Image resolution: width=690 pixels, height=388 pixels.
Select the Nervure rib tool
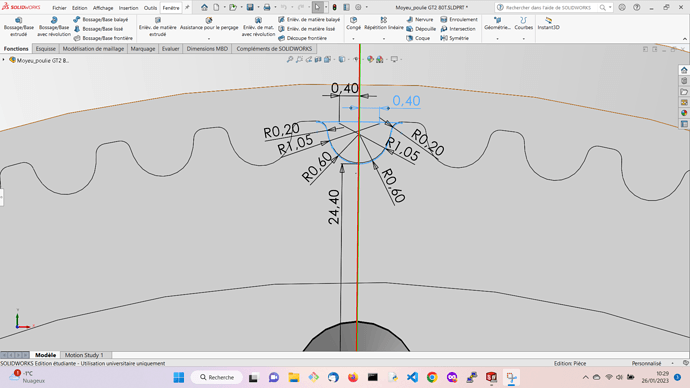pyautogui.click(x=420, y=19)
